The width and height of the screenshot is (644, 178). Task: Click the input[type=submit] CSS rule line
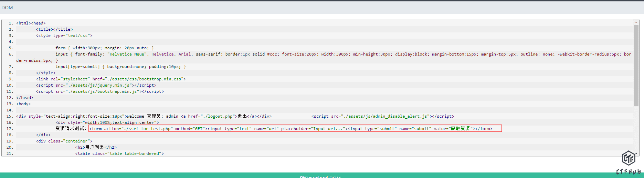120,67
